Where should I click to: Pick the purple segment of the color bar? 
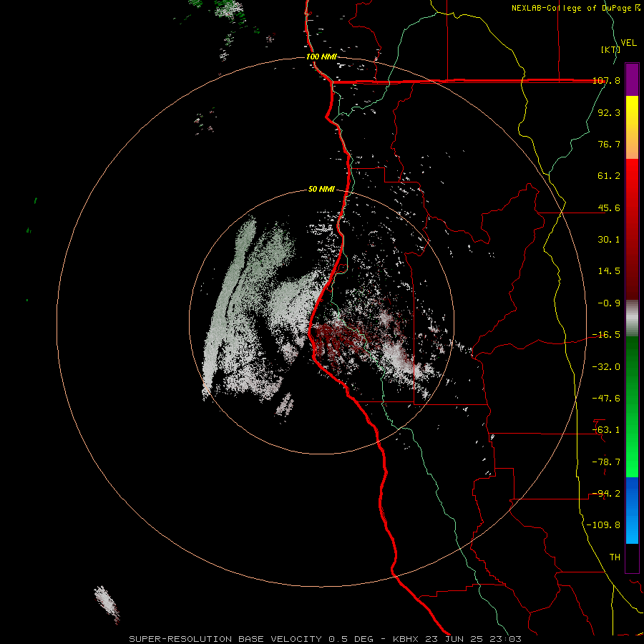632,79
